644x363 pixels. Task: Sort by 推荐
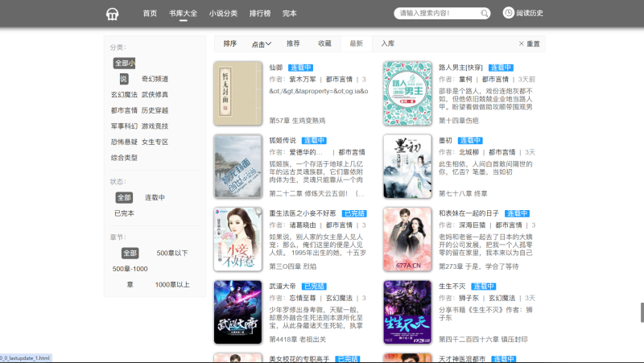click(x=293, y=43)
